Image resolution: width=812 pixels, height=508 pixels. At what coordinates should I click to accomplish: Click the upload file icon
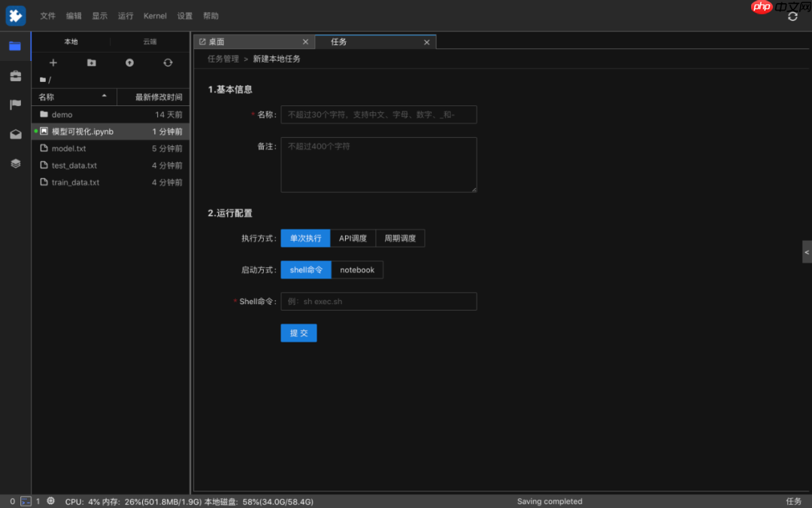point(129,62)
